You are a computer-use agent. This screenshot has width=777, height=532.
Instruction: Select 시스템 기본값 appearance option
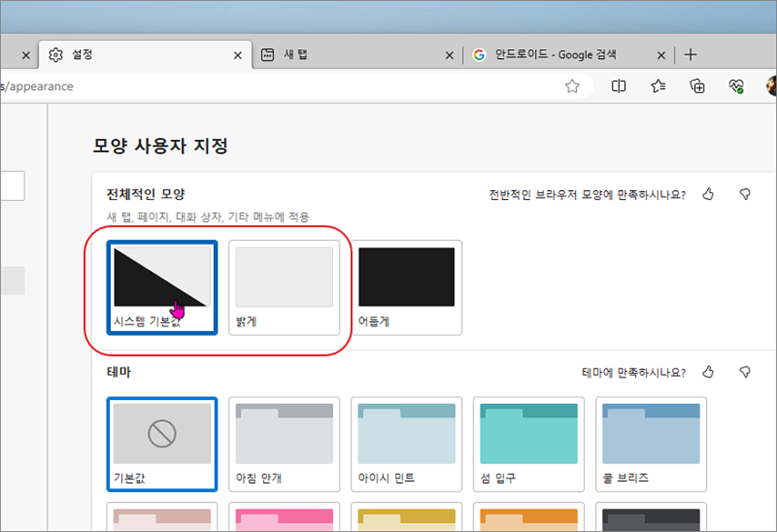coord(162,288)
